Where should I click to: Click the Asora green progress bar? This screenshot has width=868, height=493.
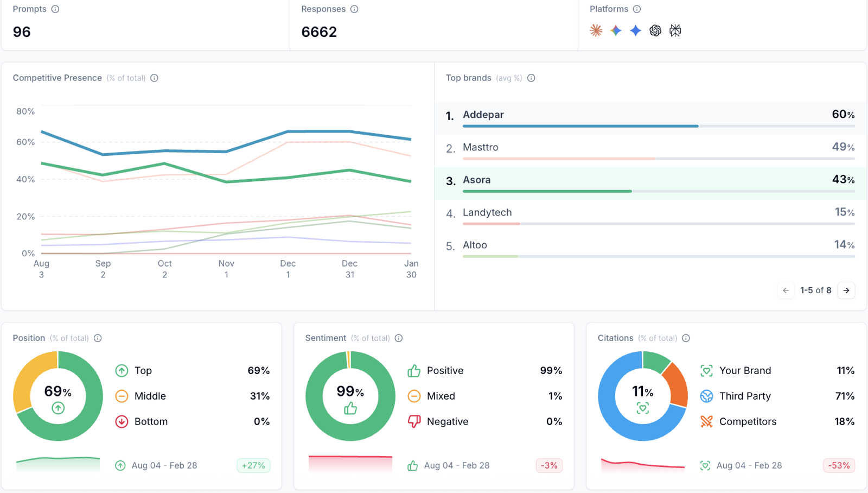point(547,191)
